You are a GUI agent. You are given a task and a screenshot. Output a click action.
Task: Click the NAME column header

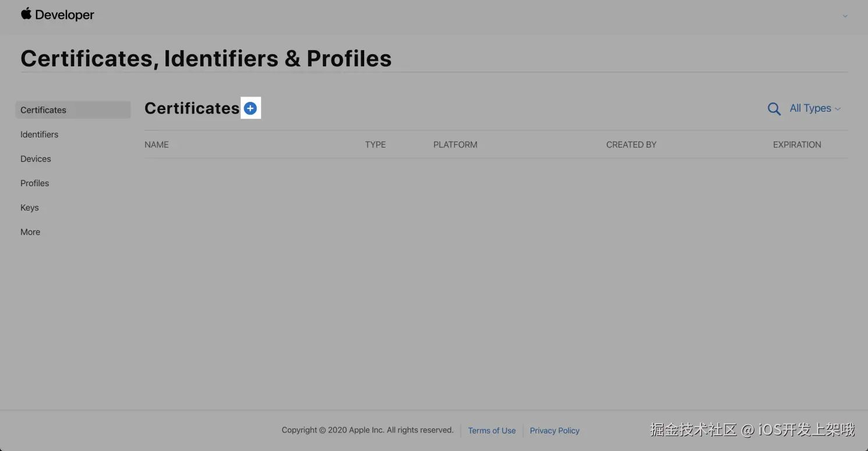click(x=157, y=145)
